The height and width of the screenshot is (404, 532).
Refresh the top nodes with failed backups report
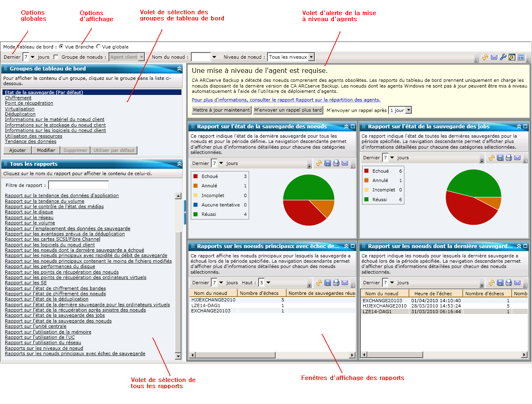tap(319, 283)
